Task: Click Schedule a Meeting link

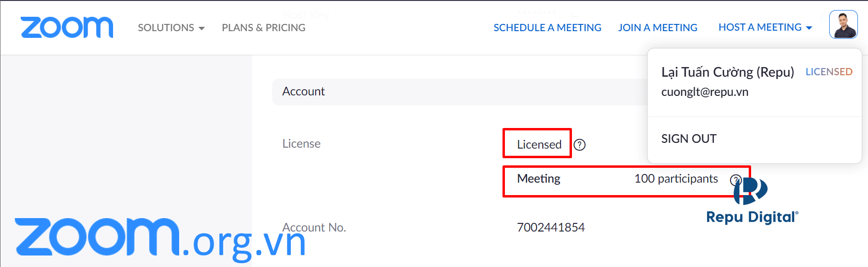Action: pyautogui.click(x=548, y=28)
